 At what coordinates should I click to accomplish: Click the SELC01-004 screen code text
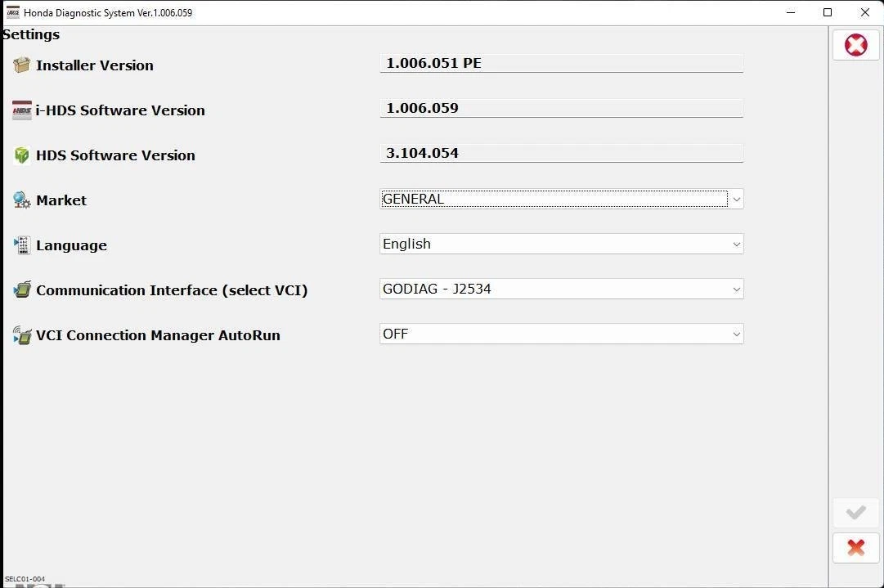(25, 579)
